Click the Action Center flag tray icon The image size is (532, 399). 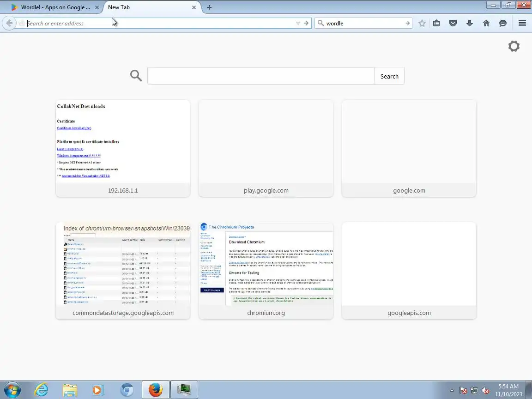[463, 390]
